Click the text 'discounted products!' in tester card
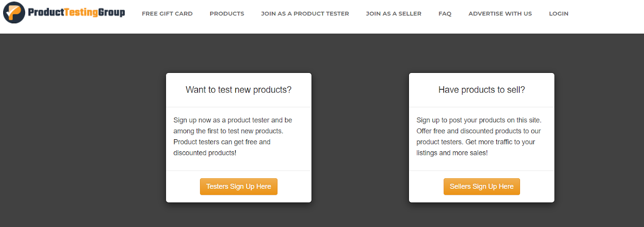Image resolution: width=644 pixels, height=227 pixels. pyautogui.click(x=205, y=153)
